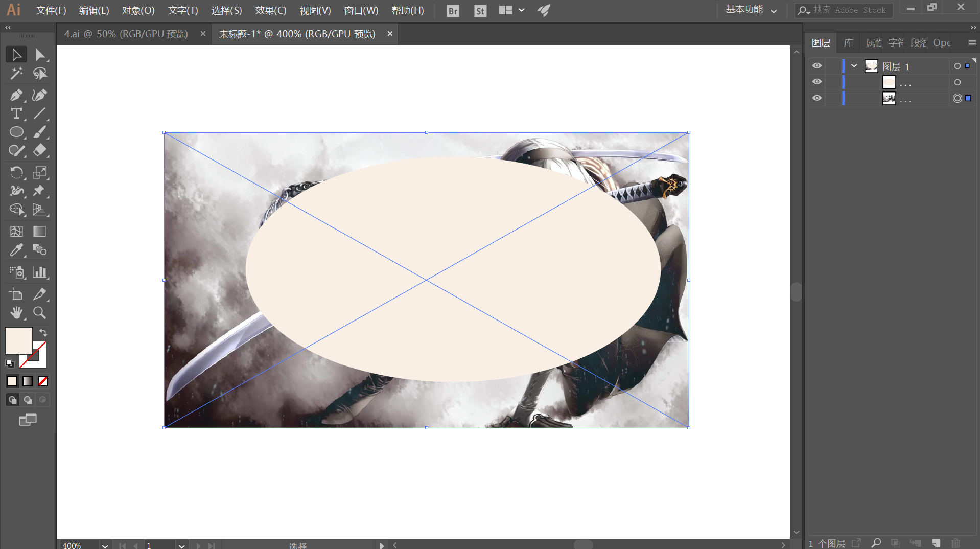This screenshot has height=549, width=980.
Task: Open the Layers panel flyout menu
Action: coord(972,43)
